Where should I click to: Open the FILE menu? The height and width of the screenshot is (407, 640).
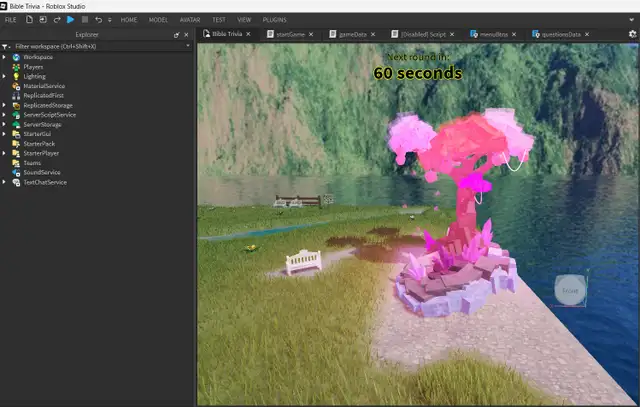[10, 20]
